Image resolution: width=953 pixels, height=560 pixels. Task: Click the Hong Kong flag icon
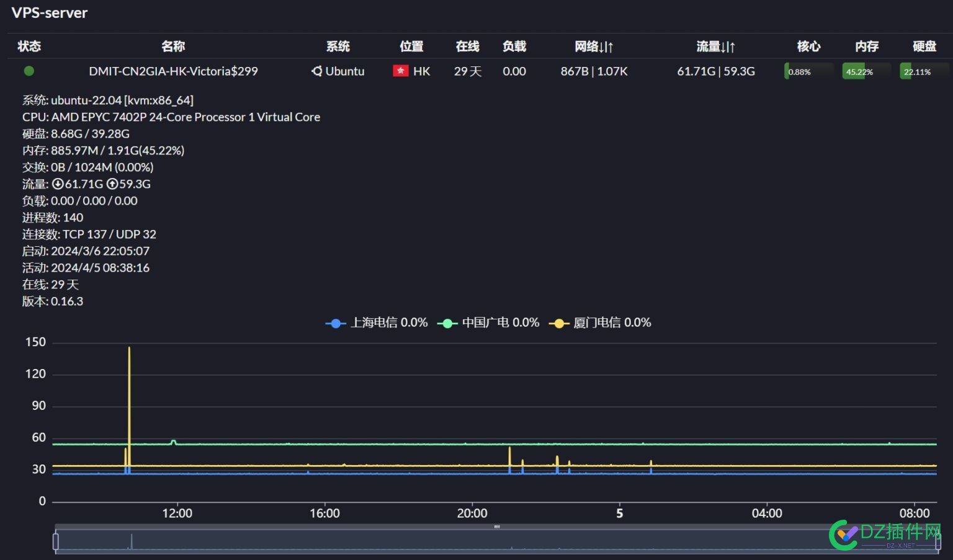pyautogui.click(x=400, y=71)
